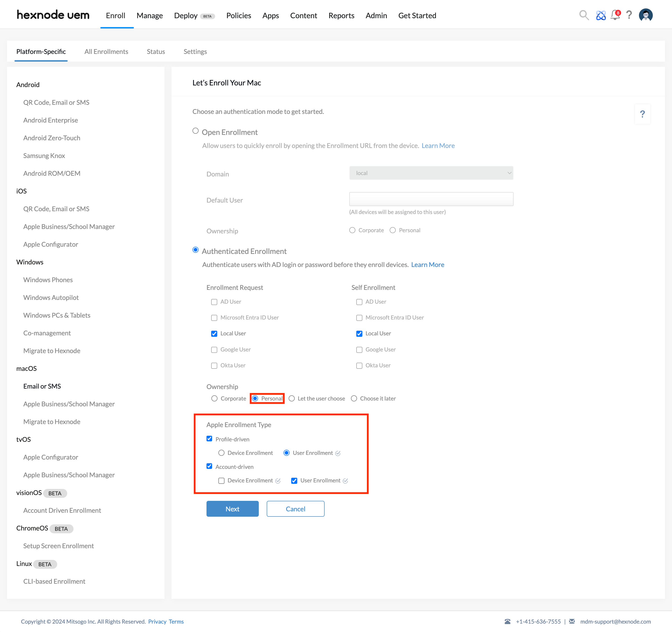Open Co-management under Windows
The width and height of the screenshot is (672, 632).
coord(47,333)
